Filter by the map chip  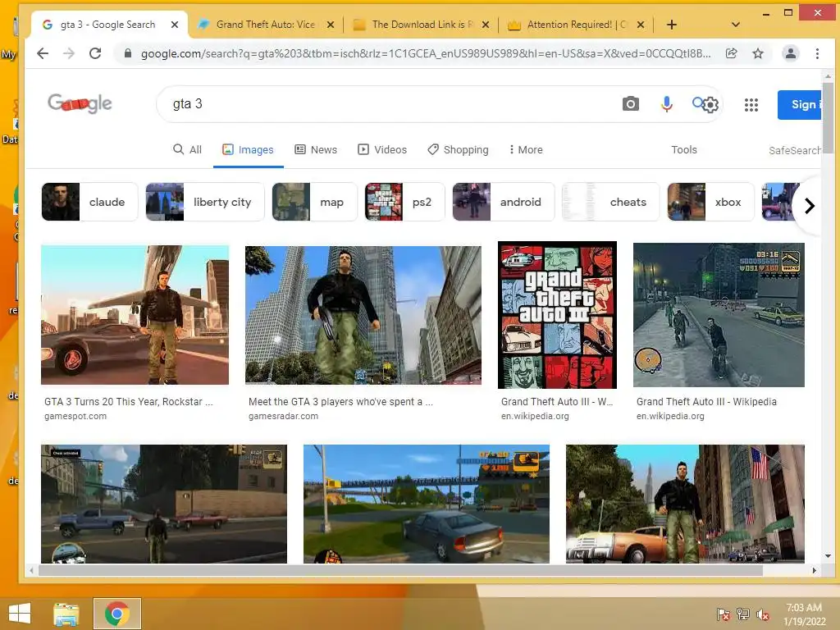[x=314, y=202]
